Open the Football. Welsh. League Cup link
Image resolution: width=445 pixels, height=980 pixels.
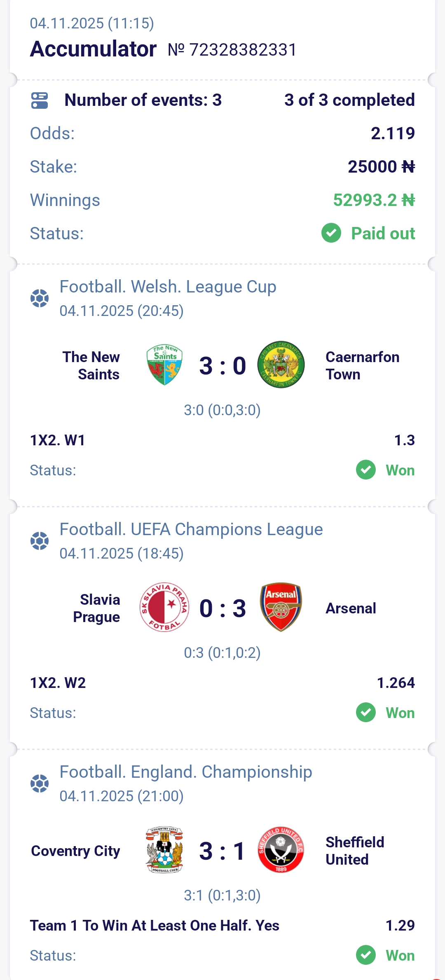168,287
